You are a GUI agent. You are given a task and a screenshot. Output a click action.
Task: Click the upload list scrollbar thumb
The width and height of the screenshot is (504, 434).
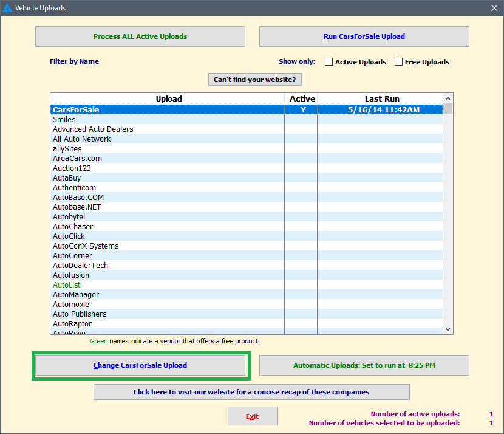448,108
